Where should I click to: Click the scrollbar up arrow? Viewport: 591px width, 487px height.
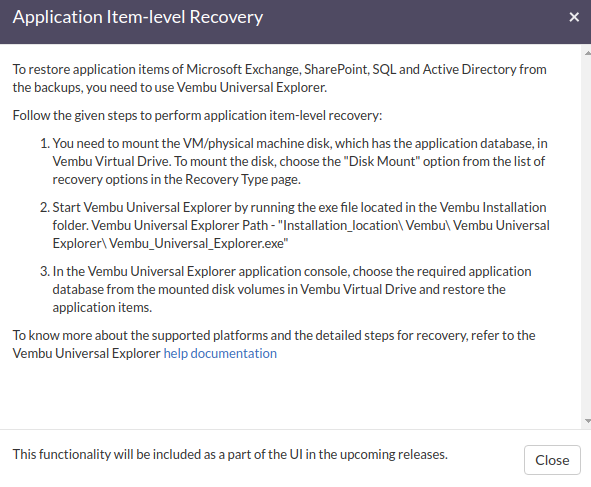click(x=587, y=53)
